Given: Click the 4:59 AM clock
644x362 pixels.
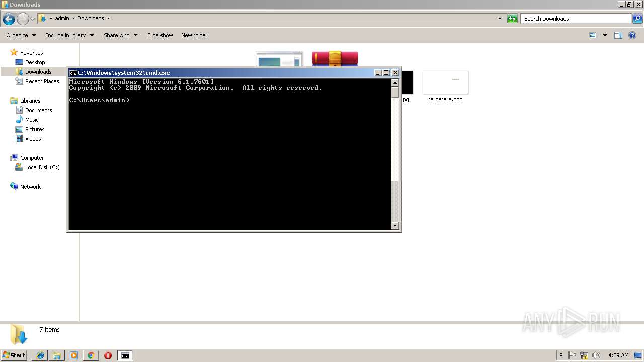Looking at the screenshot, I should coord(618,355).
